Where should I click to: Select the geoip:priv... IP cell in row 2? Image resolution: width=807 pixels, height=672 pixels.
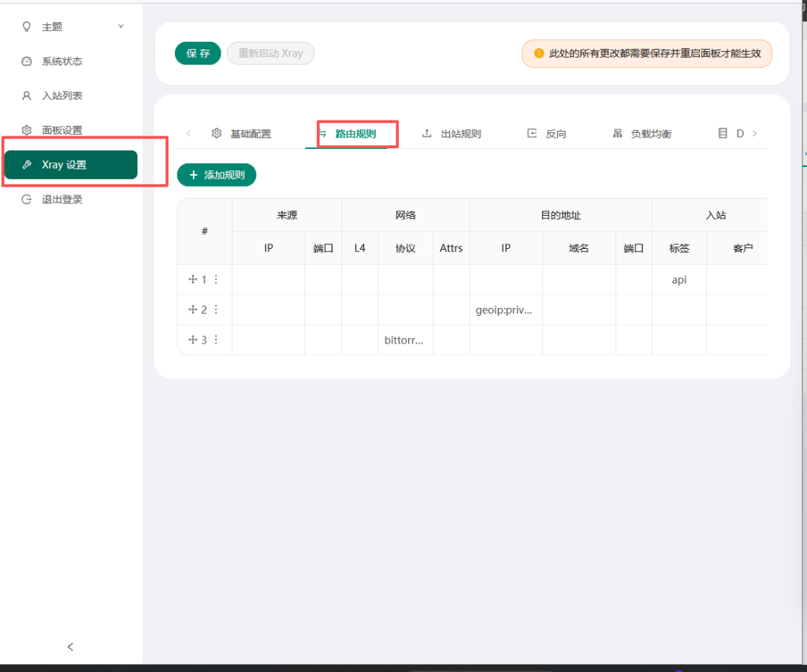(x=505, y=310)
